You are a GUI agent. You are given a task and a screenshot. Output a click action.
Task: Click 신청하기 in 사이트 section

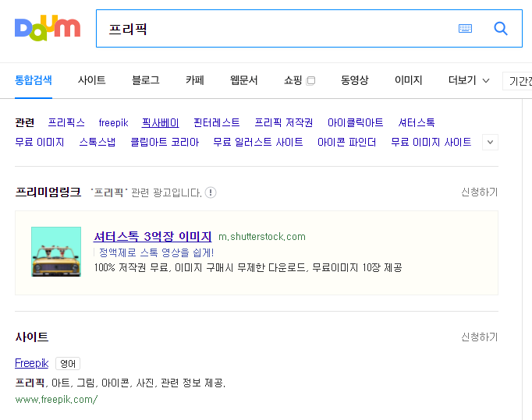pos(480,337)
